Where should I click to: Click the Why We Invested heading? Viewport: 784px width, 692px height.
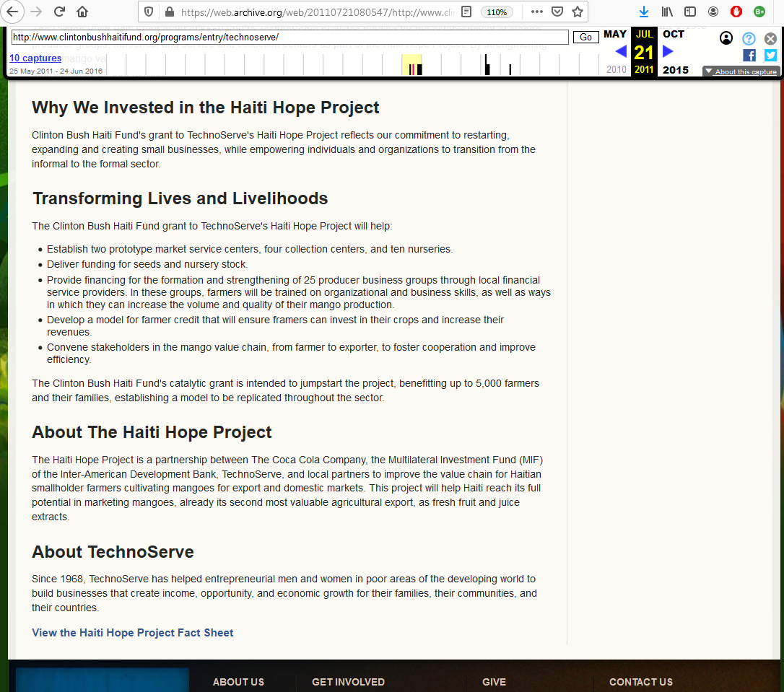pos(206,108)
